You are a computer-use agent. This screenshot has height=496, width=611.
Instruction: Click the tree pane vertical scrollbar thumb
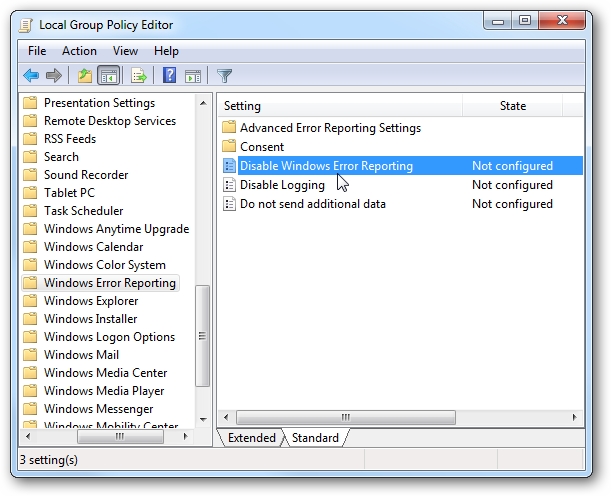coord(203,336)
